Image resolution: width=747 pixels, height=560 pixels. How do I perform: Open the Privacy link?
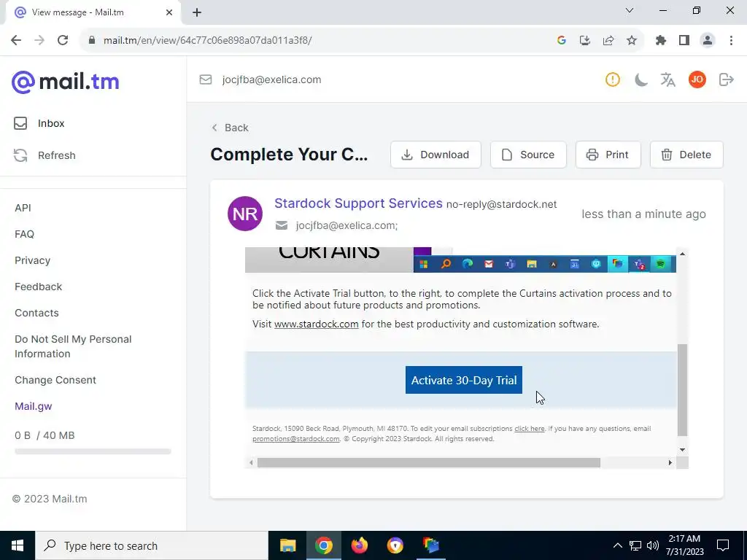point(32,260)
